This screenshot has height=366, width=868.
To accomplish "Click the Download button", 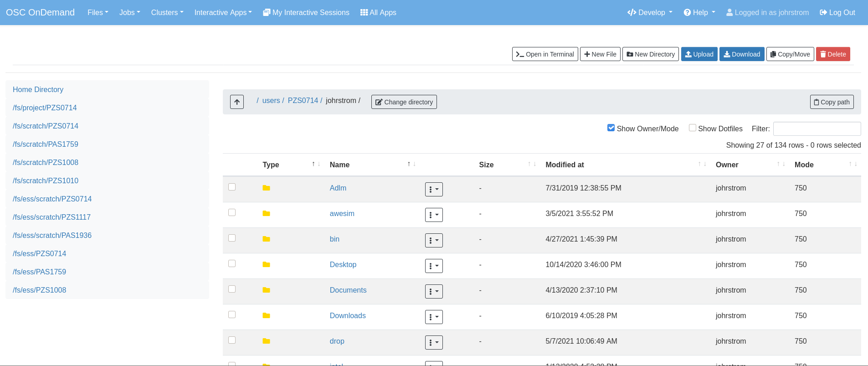I will click(x=741, y=54).
